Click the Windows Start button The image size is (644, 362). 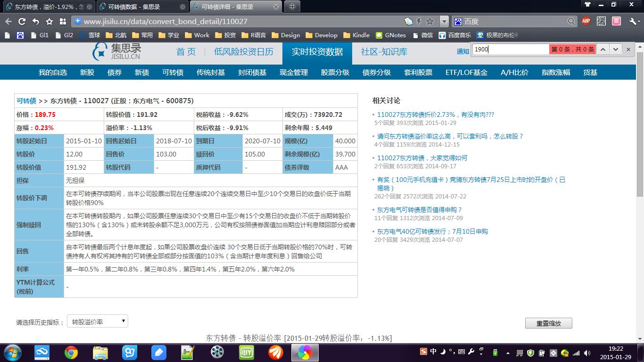[x=13, y=353]
